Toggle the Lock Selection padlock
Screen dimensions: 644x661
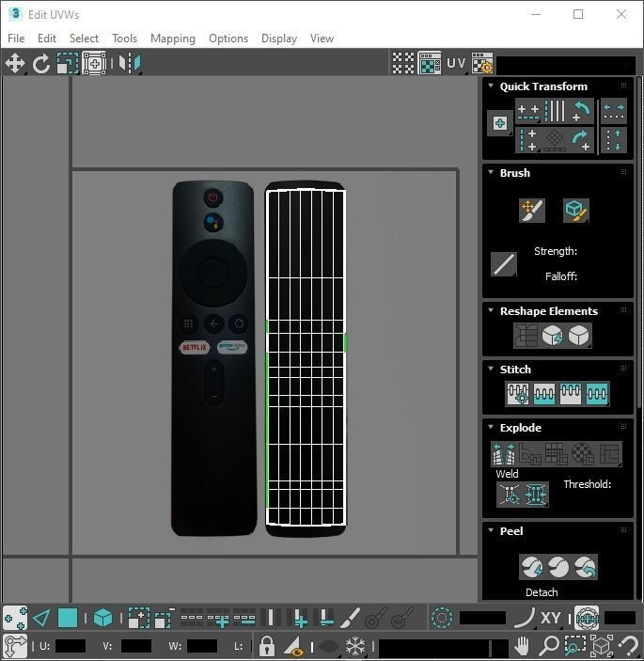pyautogui.click(x=266, y=645)
